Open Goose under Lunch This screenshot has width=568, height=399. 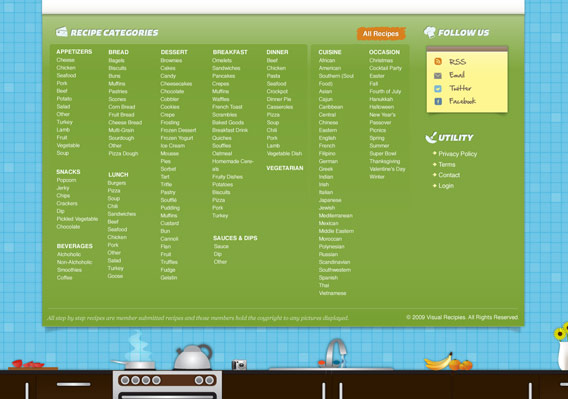point(115,276)
